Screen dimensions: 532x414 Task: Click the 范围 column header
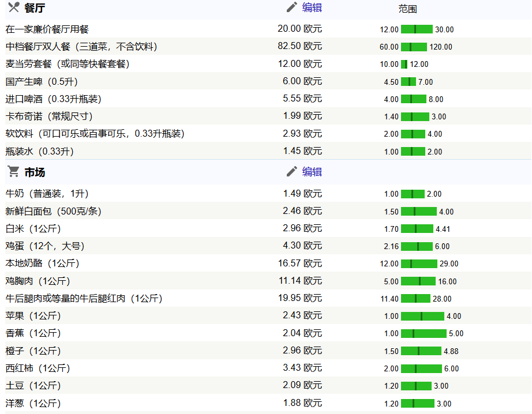[x=407, y=9]
